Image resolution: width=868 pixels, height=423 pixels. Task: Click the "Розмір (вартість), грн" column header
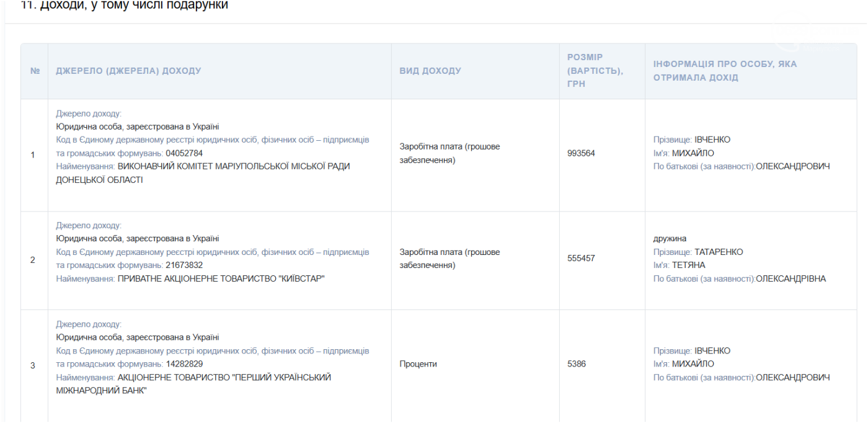click(x=595, y=70)
